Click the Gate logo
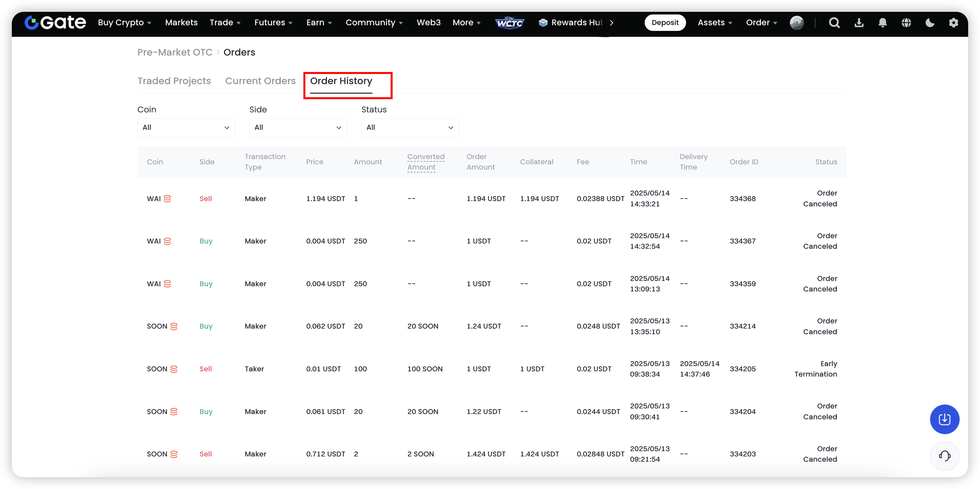 pyautogui.click(x=56, y=22)
